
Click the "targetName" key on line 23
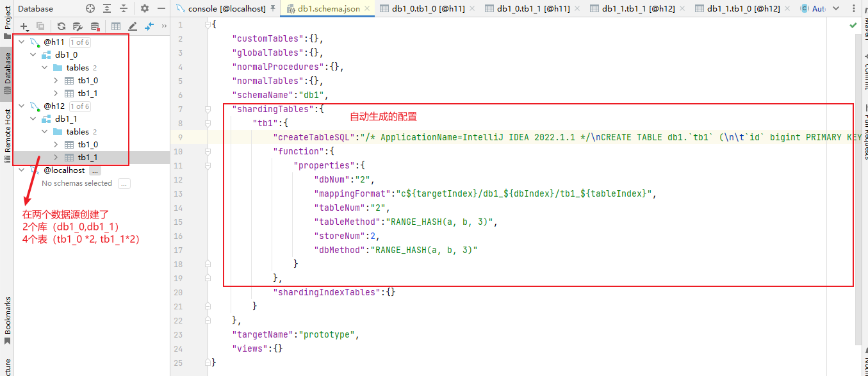[261, 334]
